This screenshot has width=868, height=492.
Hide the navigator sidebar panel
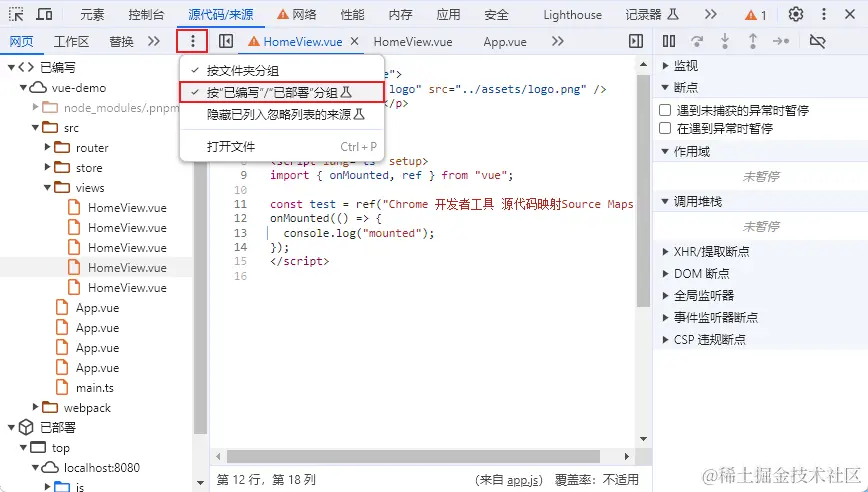226,42
